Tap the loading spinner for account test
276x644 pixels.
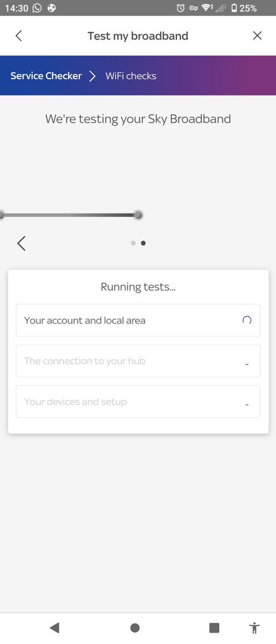247,320
